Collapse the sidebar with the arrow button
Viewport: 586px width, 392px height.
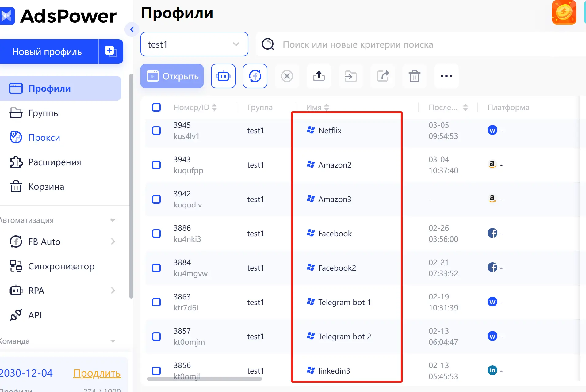tap(132, 29)
